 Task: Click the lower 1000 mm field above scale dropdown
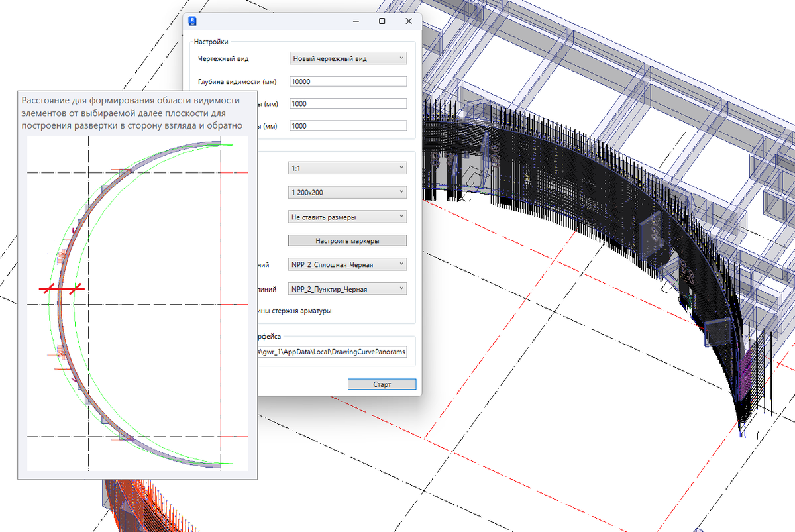click(348, 125)
